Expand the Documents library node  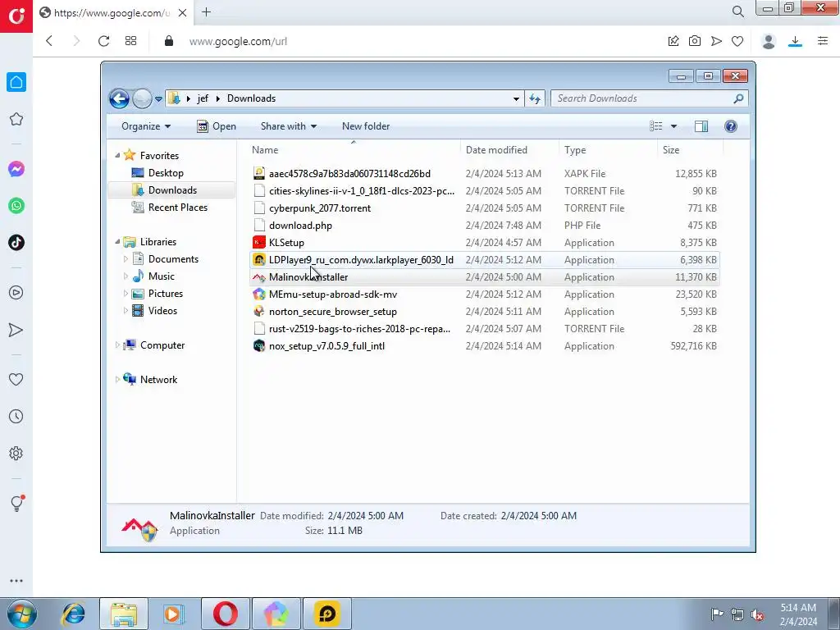tap(126, 258)
